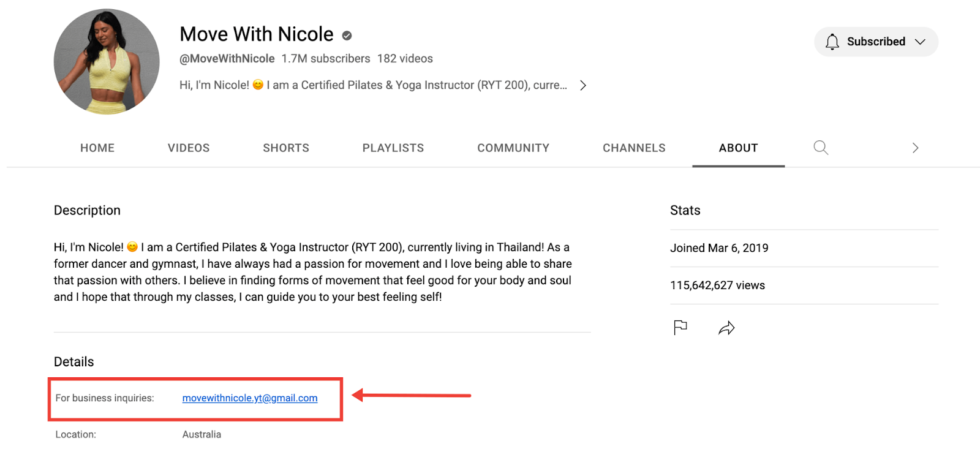Select the ABOUT tab
Viewport: 980px width, 476px height.
(738, 148)
